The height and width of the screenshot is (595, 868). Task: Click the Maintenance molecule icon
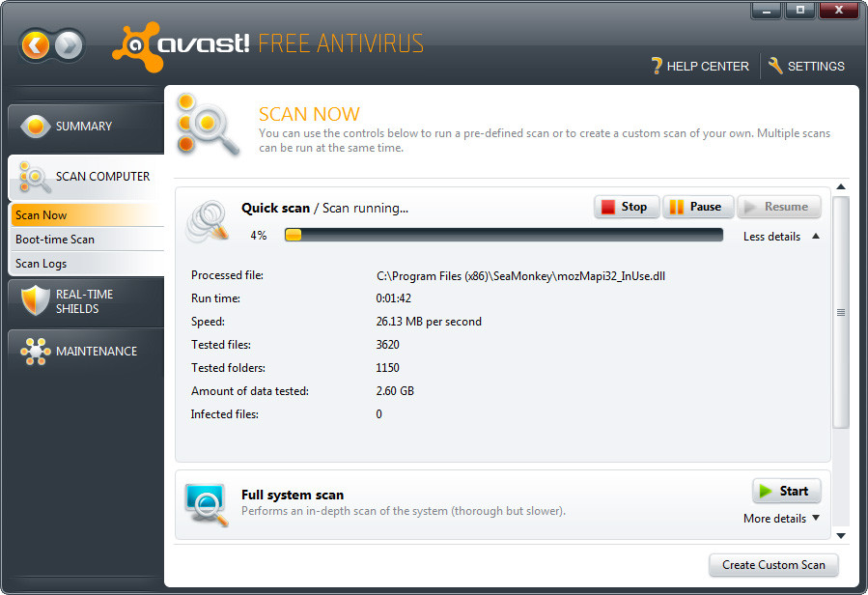pyautogui.click(x=35, y=352)
